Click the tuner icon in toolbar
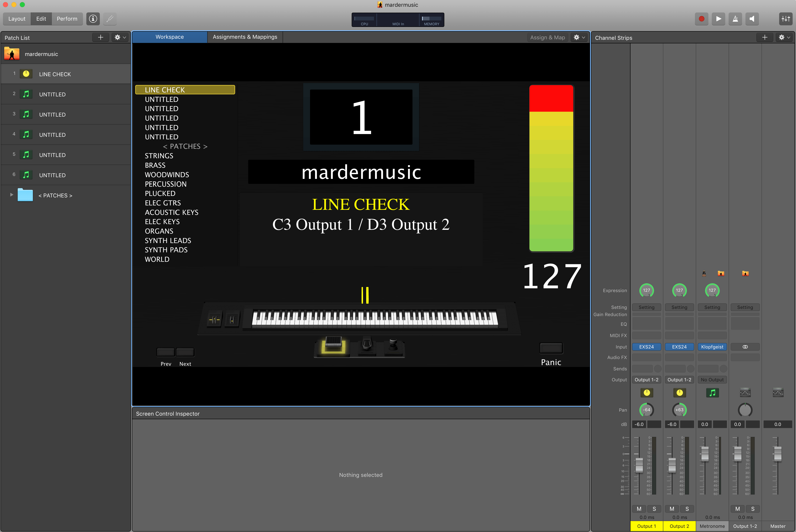 pyautogui.click(x=110, y=19)
